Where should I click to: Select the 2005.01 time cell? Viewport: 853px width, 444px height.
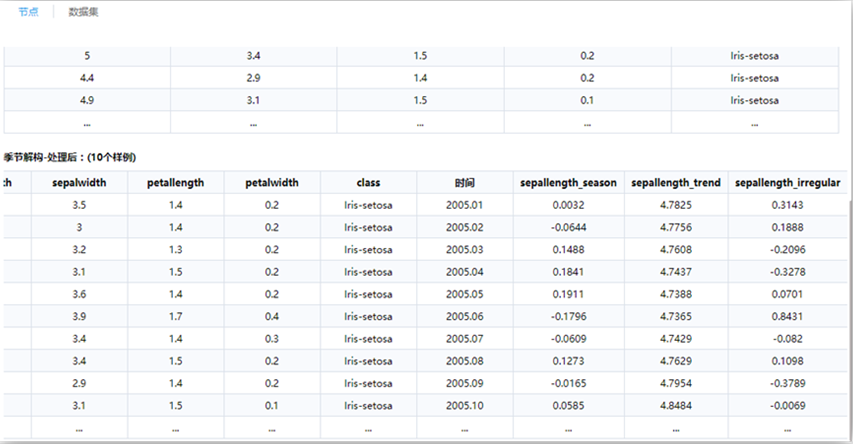click(x=463, y=205)
